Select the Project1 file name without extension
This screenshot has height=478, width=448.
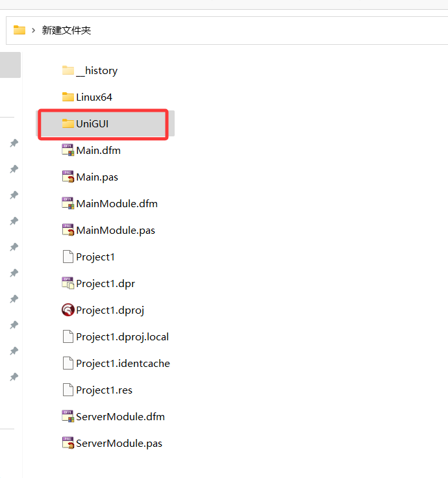(x=95, y=257)
